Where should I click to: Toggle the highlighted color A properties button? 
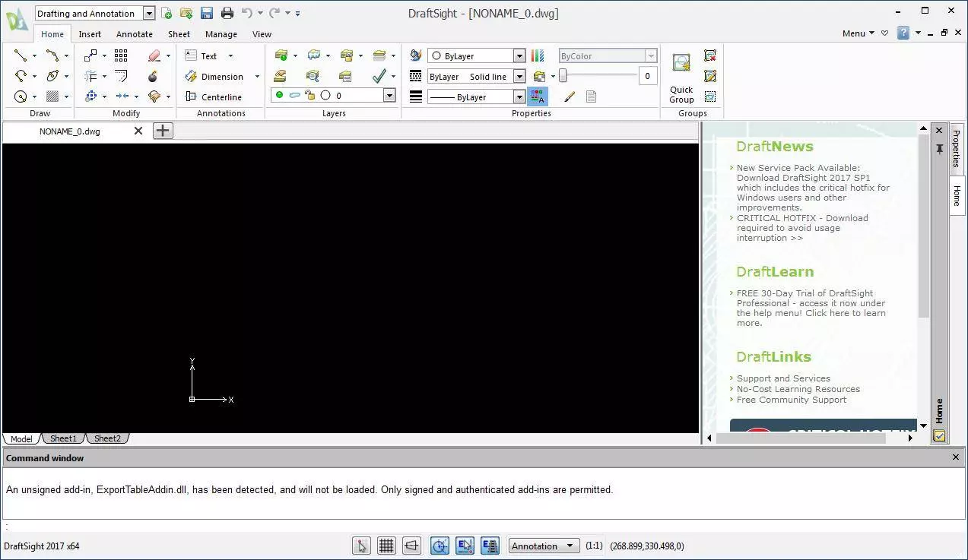point(538,96)
